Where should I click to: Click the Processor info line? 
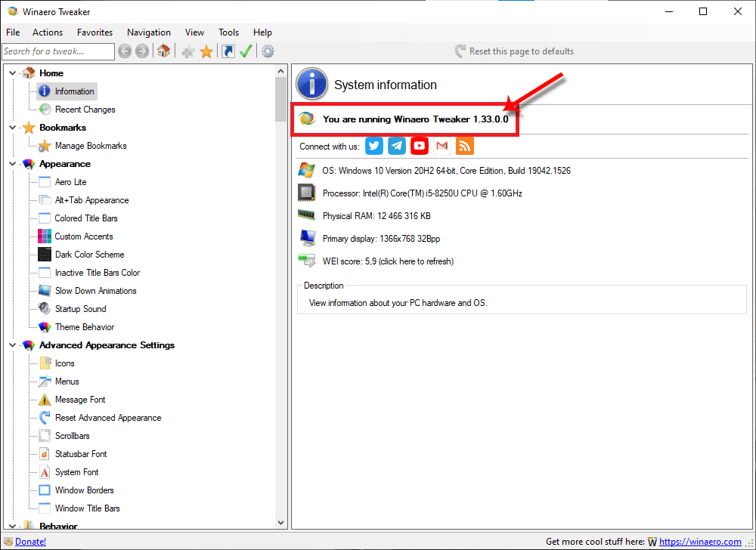[423, 193]
